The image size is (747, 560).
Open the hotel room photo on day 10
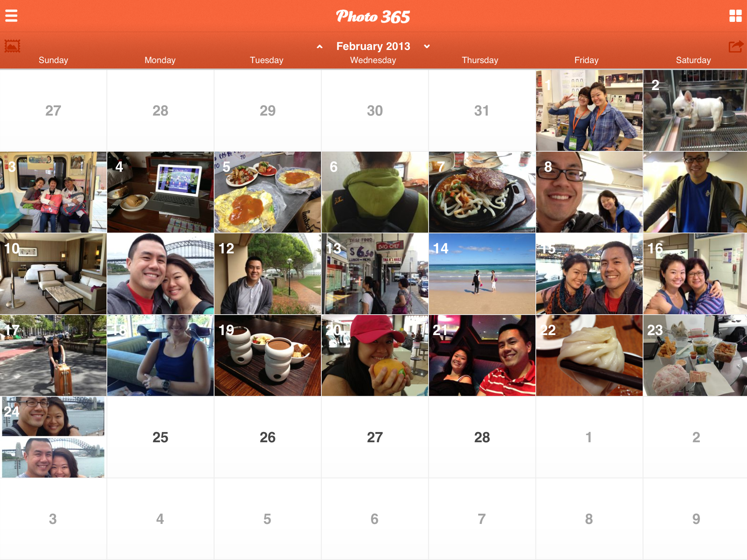point(53,274)
